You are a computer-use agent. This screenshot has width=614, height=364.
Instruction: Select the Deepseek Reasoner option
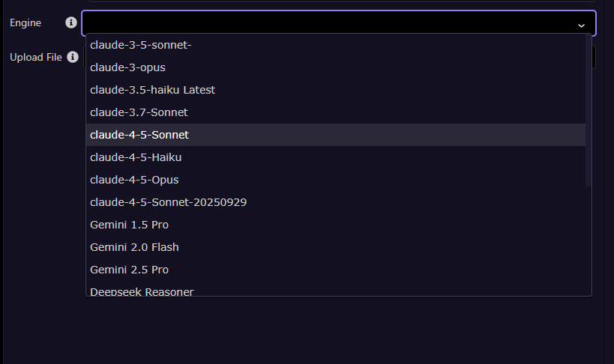(142, 291)
